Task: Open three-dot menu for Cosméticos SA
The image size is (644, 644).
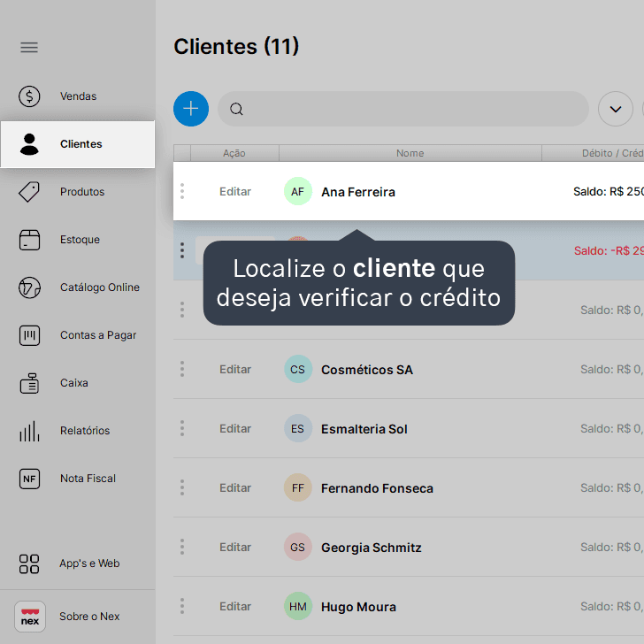Action: coord(182,369)
